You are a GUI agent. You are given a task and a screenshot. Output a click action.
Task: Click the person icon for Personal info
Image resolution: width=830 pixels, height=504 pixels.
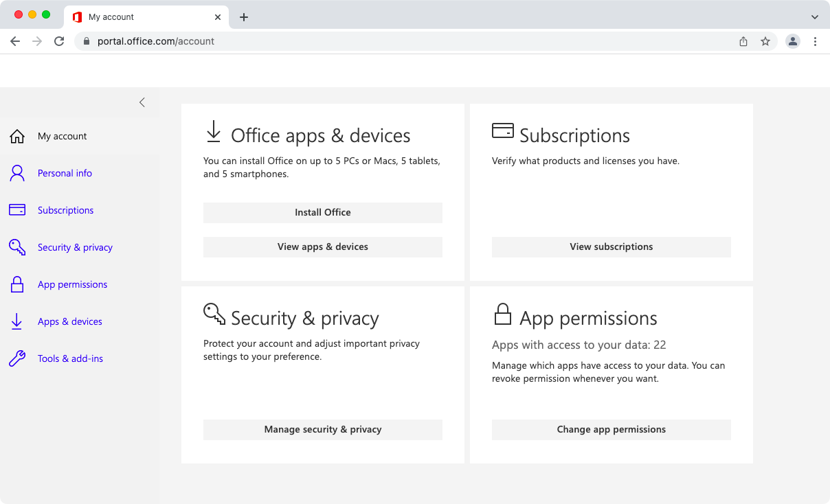point(17,173)
